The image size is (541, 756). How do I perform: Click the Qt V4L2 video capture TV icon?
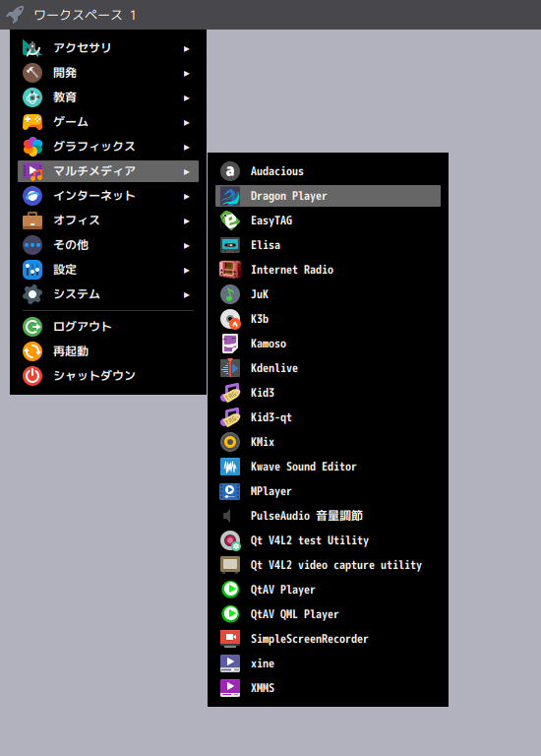230,565
